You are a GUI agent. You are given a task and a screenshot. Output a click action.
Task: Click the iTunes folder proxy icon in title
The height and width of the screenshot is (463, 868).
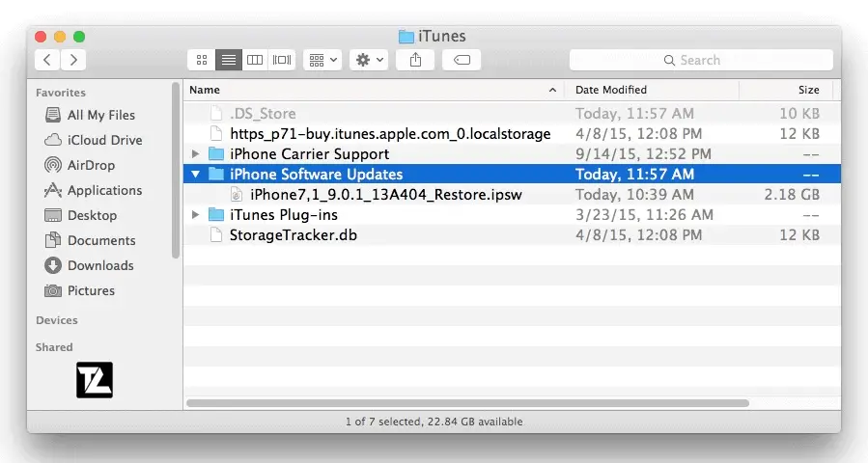click(x=406, y=37)
